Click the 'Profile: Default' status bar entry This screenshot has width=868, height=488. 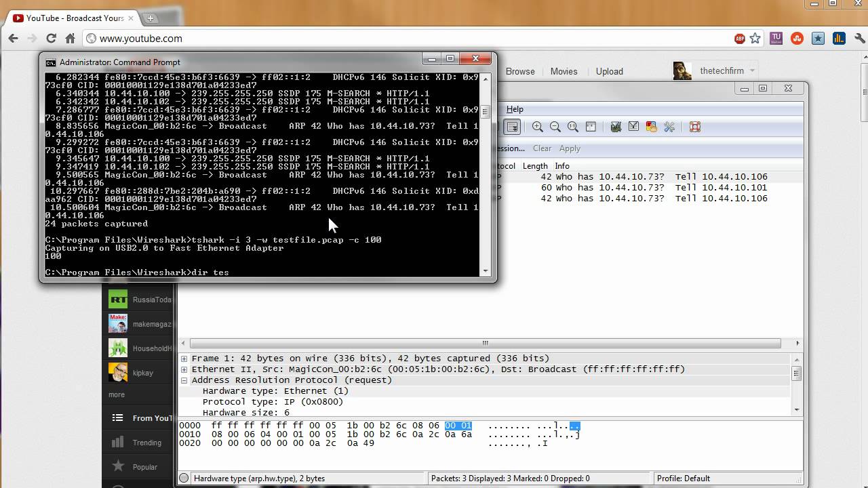coord(683,479)
